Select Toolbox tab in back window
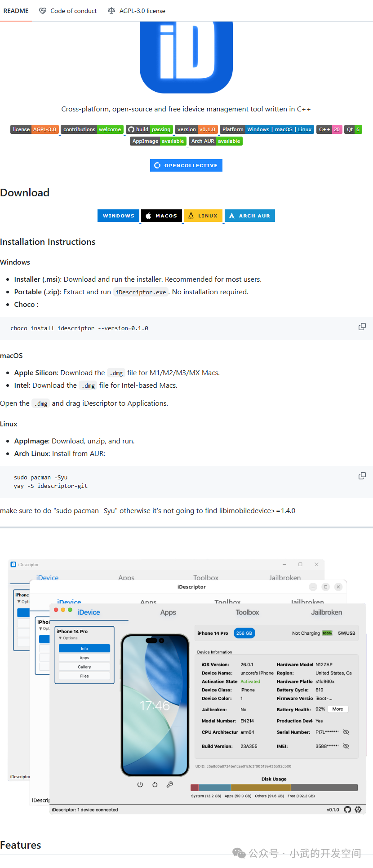373x868 pixels. (x=206, y=577)
